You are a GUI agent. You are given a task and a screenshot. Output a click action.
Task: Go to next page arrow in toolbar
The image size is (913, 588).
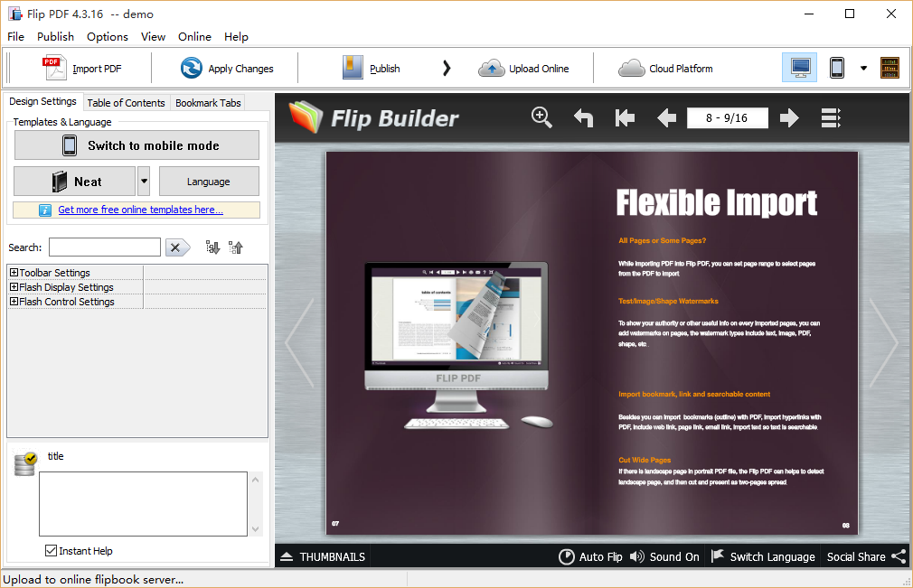(x=789, y=118)
